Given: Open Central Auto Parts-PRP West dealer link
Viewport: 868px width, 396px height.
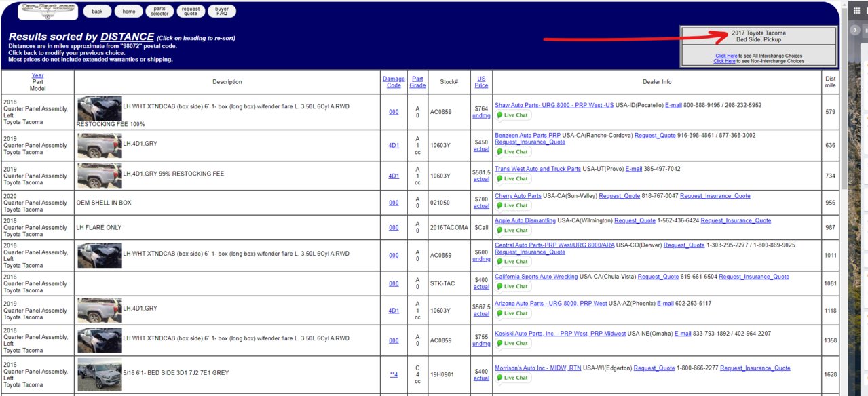Looking at the screenshot, I should [554, 245].
